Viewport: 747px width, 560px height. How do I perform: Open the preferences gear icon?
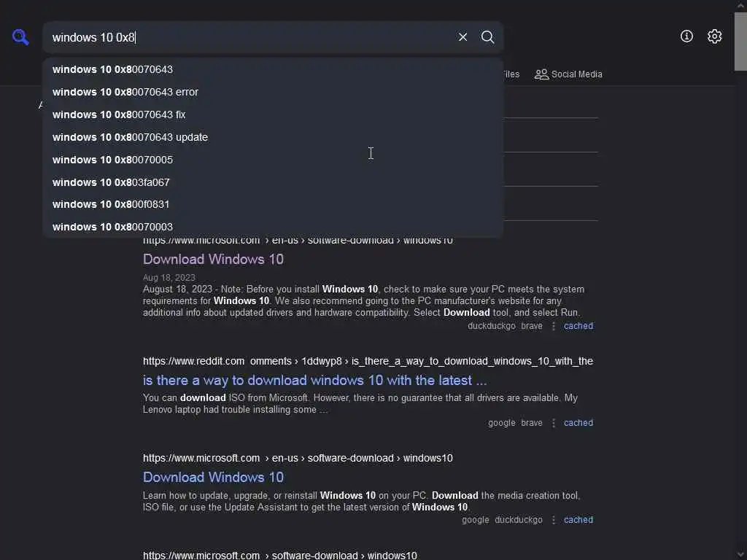point(714,36)
